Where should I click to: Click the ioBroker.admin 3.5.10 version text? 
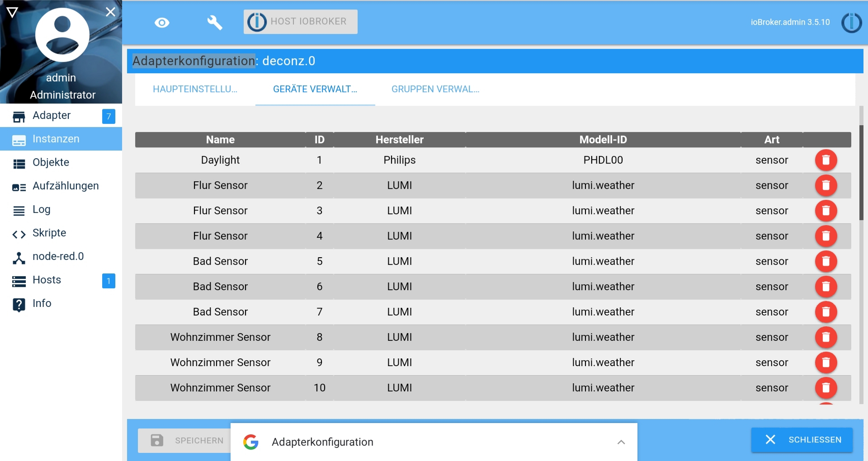pyautogui.click(x=790, y=22)
